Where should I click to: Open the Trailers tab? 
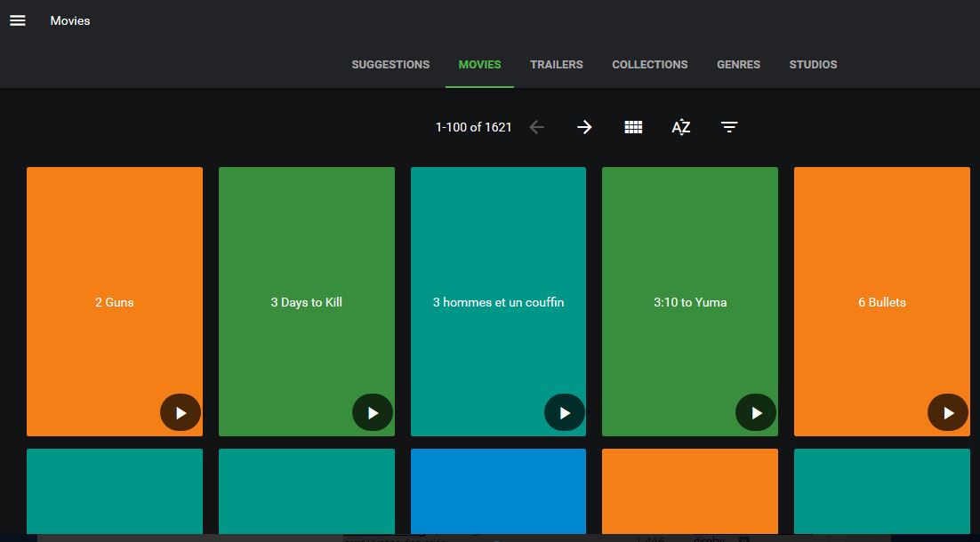point(557,65)
